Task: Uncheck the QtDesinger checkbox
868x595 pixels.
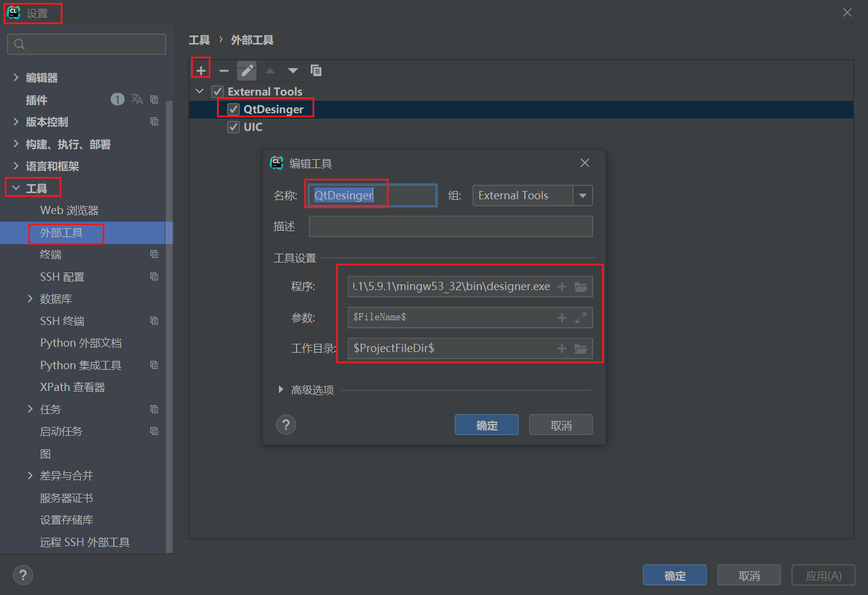Action: point(233,109)
